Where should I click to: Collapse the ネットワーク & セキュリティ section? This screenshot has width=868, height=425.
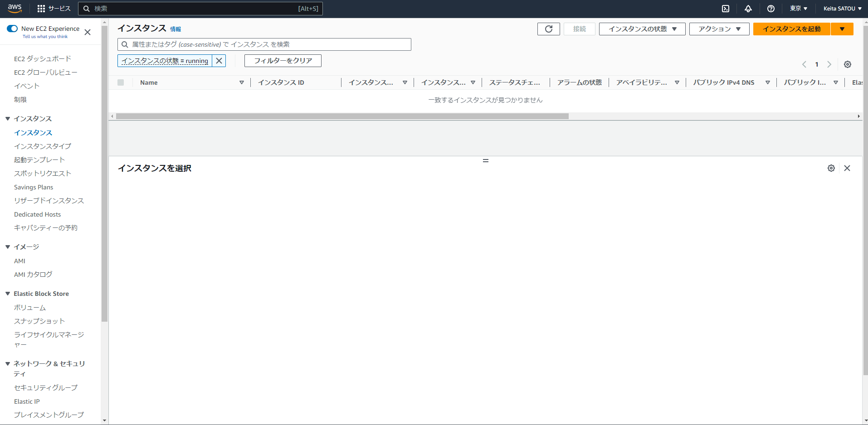(x=8, y=364)
